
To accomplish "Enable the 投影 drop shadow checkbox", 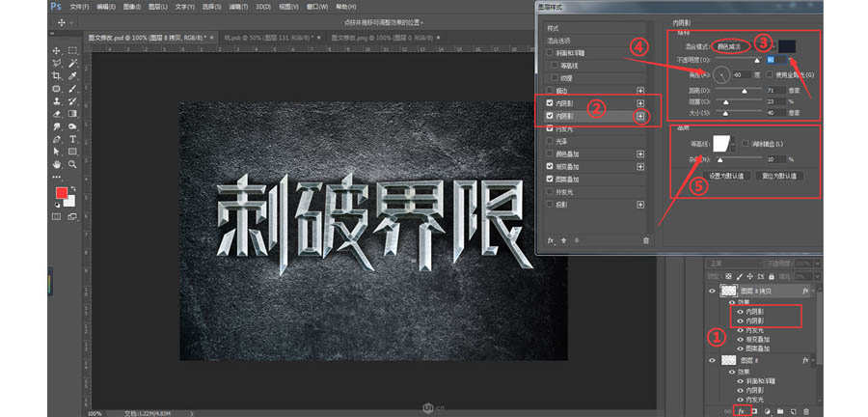I will pyautogui.click(x=550, y=205).
